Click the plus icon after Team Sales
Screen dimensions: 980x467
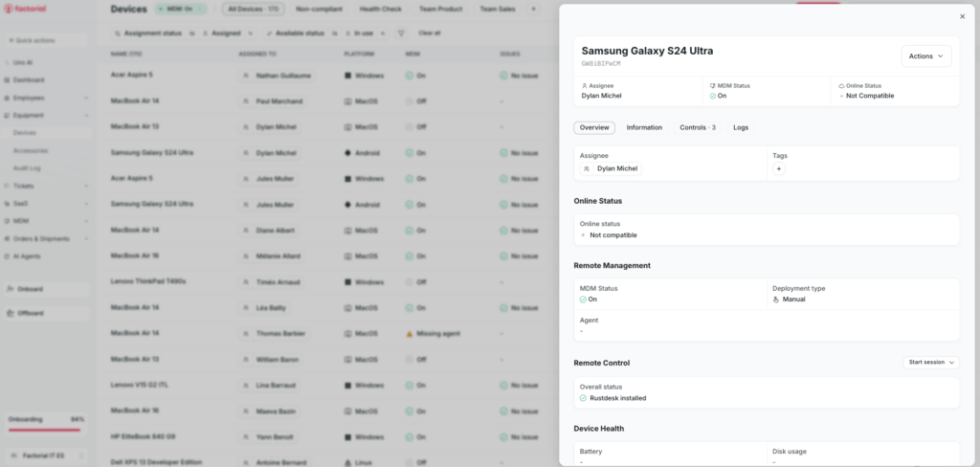coord(533,9)
